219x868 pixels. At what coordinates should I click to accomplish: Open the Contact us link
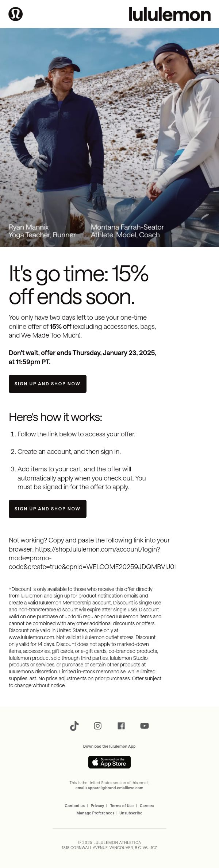(x=74, y=806)
